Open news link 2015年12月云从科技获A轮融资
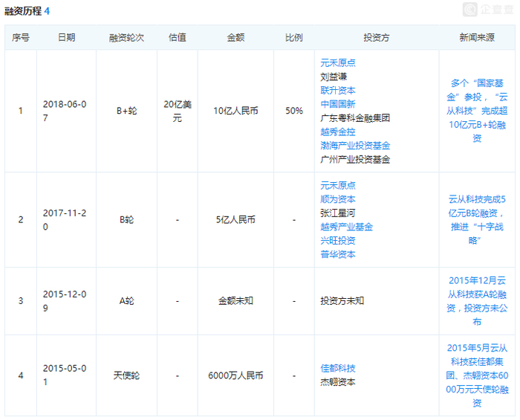 tap(477, 301)
